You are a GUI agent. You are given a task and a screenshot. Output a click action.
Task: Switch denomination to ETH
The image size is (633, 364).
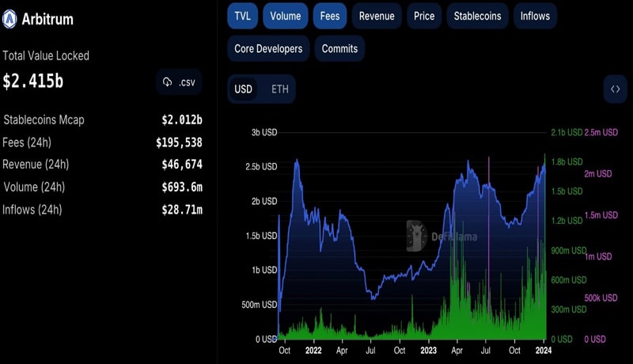coord(280,89)
